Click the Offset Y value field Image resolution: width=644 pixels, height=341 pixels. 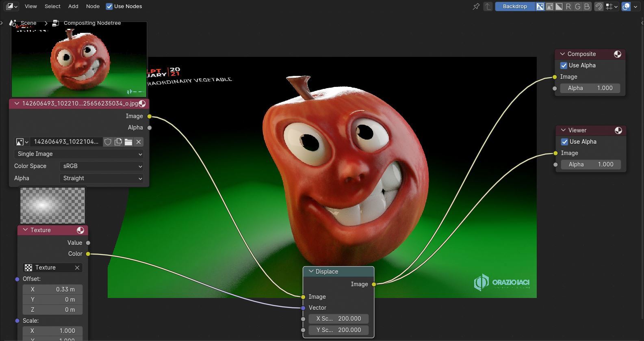point(52,300)
